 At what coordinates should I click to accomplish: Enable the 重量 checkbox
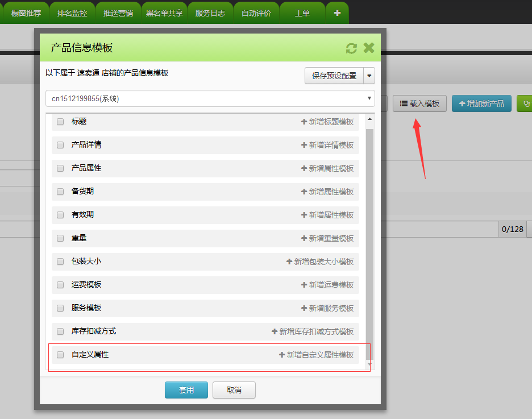click(60, 238)
